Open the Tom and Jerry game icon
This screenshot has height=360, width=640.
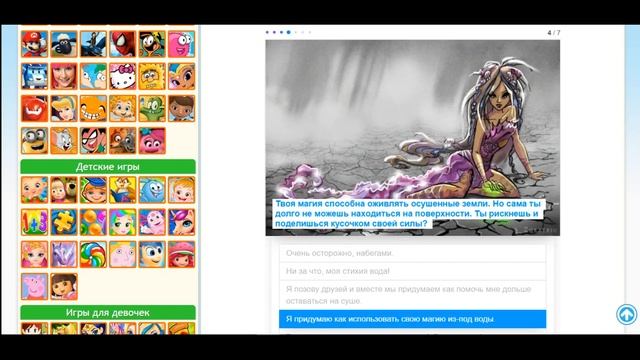64,140
